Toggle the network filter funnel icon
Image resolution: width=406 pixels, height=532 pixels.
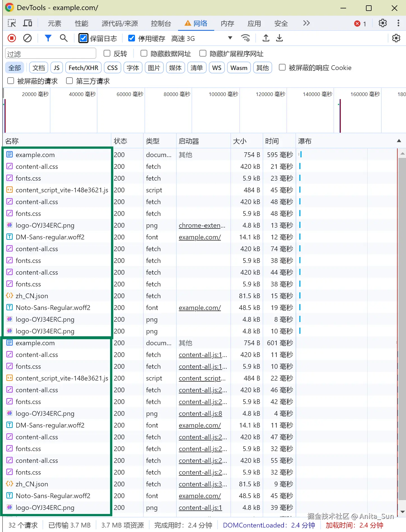pyautogui.click(x=48, y=38)
